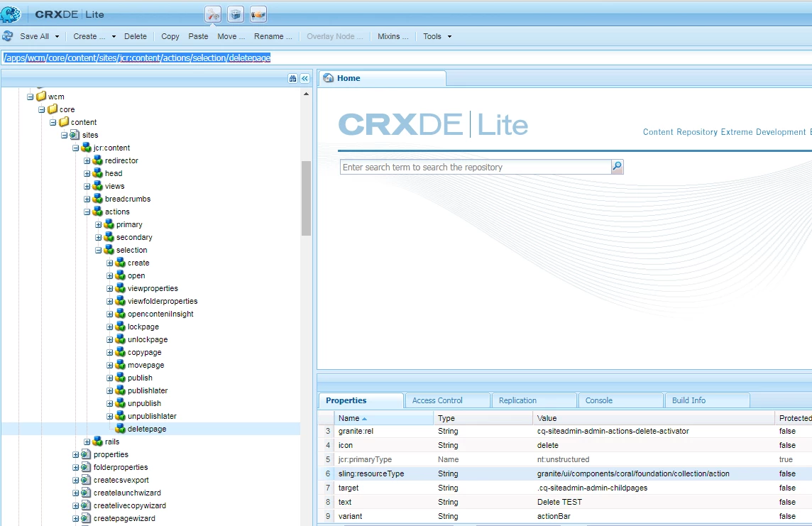Image resolution: width=812 pixels, height=526 pixels.
Task: Click the wcm folder icon
Action: pos(41,97)
